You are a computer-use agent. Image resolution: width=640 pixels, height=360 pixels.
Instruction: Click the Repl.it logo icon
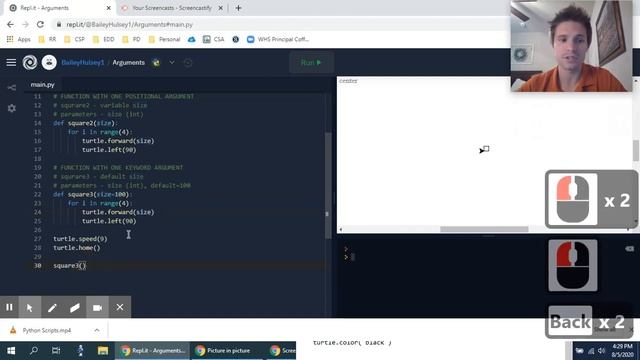[30, 62]
